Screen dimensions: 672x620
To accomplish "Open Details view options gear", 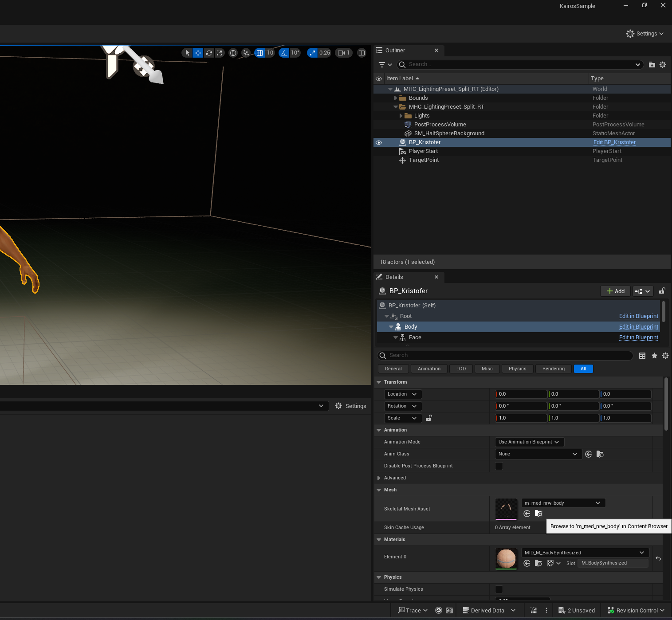I will [665, 356].
